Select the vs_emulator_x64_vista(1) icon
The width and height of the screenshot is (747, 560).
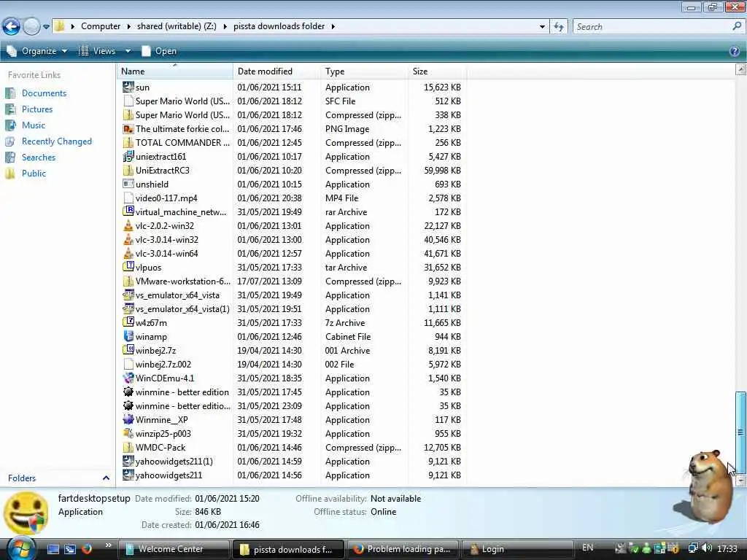(128, 308)
